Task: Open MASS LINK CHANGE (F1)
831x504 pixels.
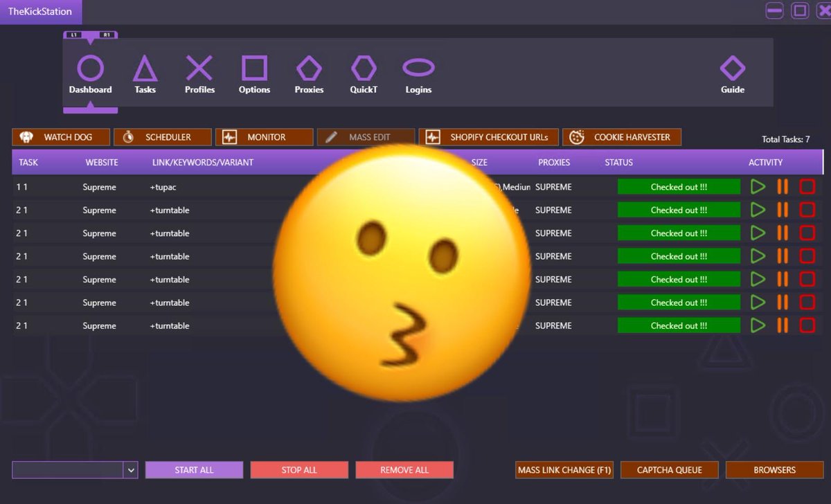Action: point(564,470)
